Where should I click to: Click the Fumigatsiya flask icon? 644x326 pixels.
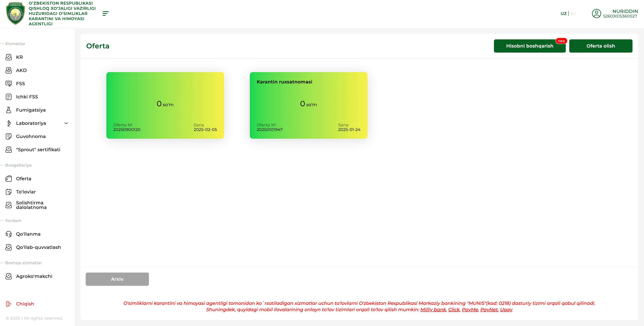tap(9, 110)
